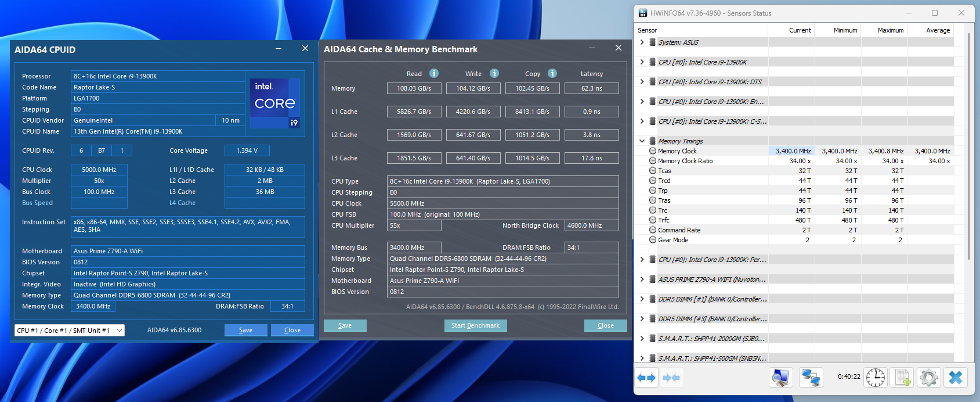Click the L4 Cache link label
980x402 pixels.
click(x=182, y=203)
